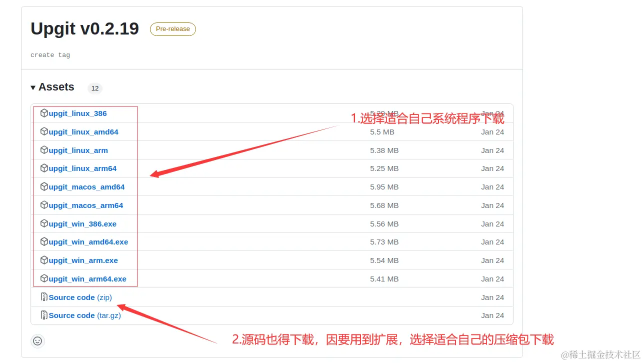Download upgit_win_amd64.exe
644x363 pixels.
click(x=88, y=242)
